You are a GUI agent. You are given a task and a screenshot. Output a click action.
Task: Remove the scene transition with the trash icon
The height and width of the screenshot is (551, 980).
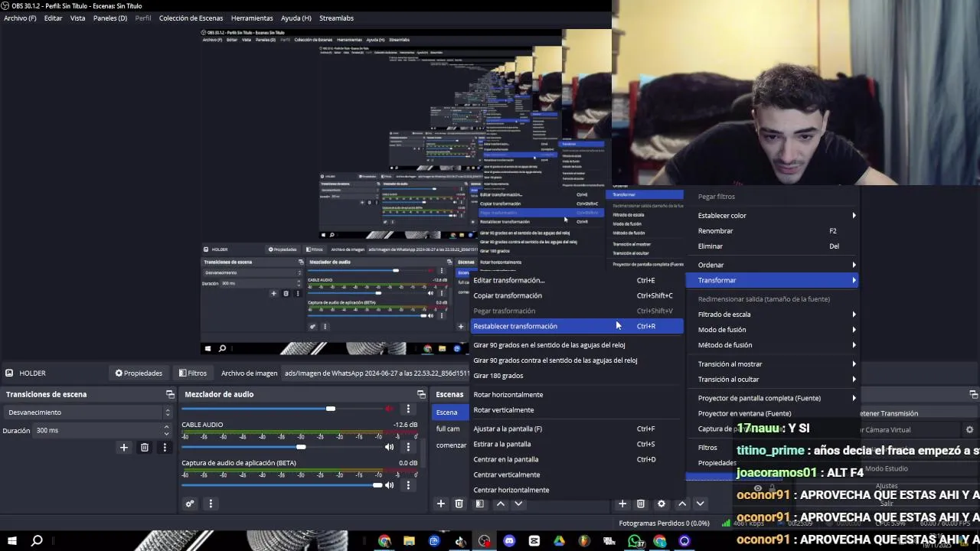144,447
